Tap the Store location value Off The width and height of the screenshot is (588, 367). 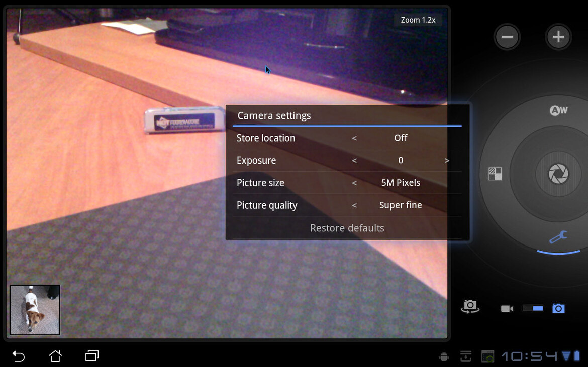pos(401,138)
